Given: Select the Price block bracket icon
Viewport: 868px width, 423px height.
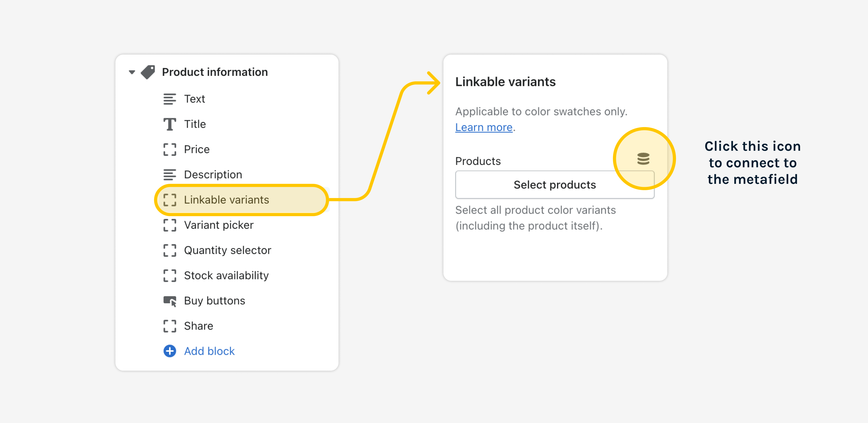Looking at the screenshot, I should (170, 149).
